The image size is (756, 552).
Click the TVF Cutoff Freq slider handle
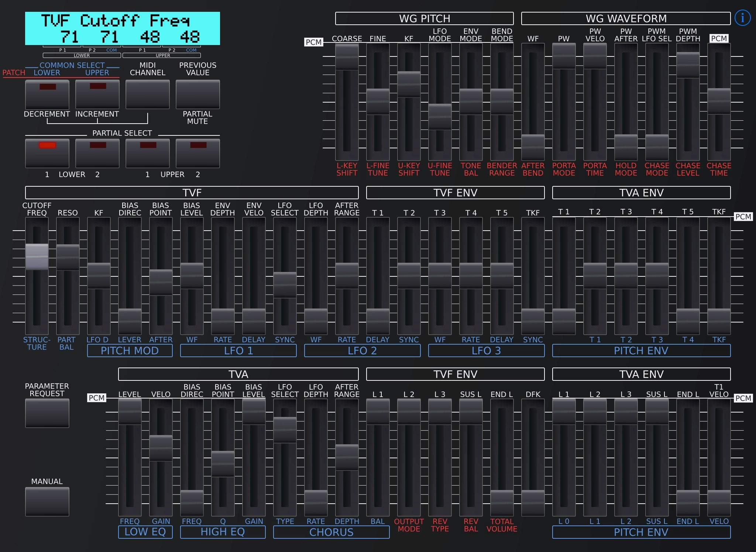coord(37,257)
